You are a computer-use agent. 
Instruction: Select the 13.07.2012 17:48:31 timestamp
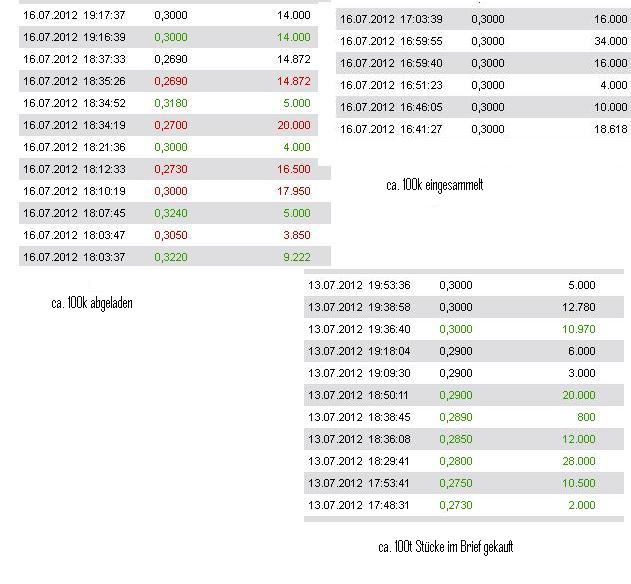point(359,505)
